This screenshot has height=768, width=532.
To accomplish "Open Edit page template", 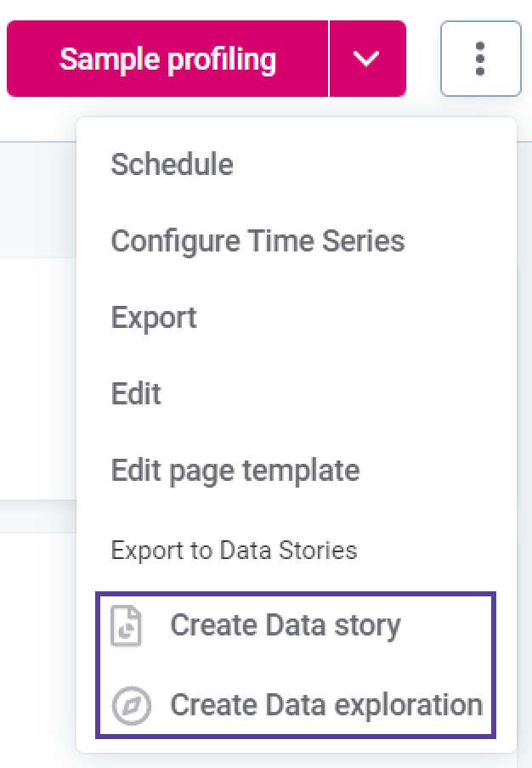I will pos(235,471).
